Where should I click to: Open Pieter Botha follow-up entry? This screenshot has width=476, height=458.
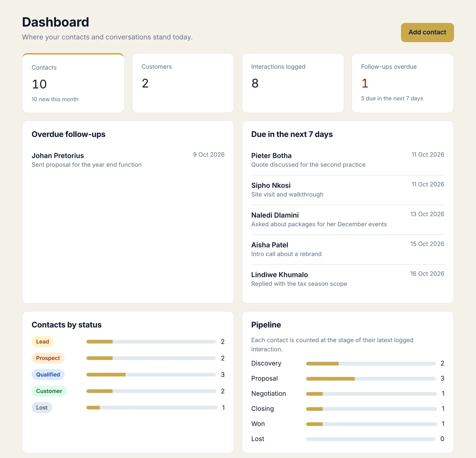click(347, 160)
